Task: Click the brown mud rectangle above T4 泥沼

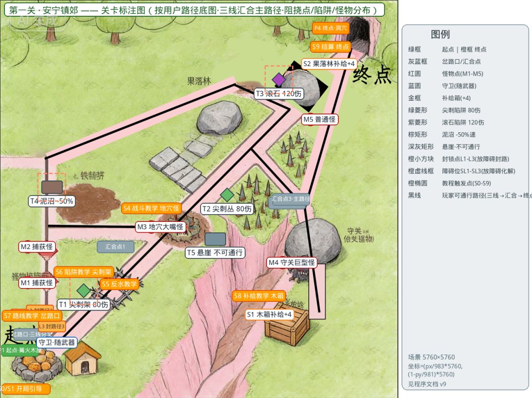Action: tap(52, 187)
